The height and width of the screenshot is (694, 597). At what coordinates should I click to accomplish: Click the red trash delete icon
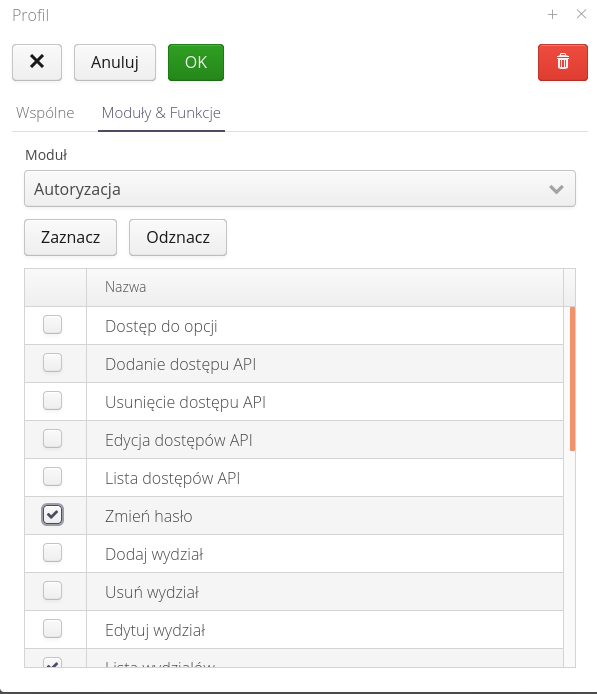pos(562,62)
